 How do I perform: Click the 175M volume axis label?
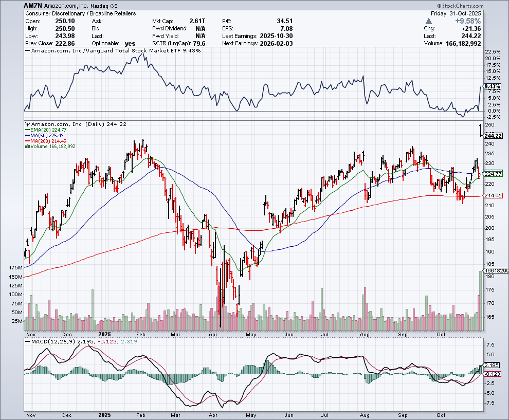tap(16, 268)
